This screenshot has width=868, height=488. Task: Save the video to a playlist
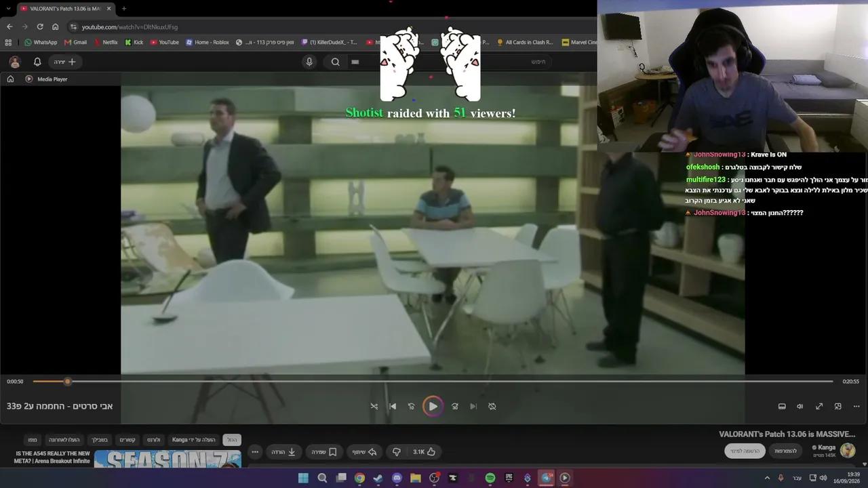[x=324, y=451]
